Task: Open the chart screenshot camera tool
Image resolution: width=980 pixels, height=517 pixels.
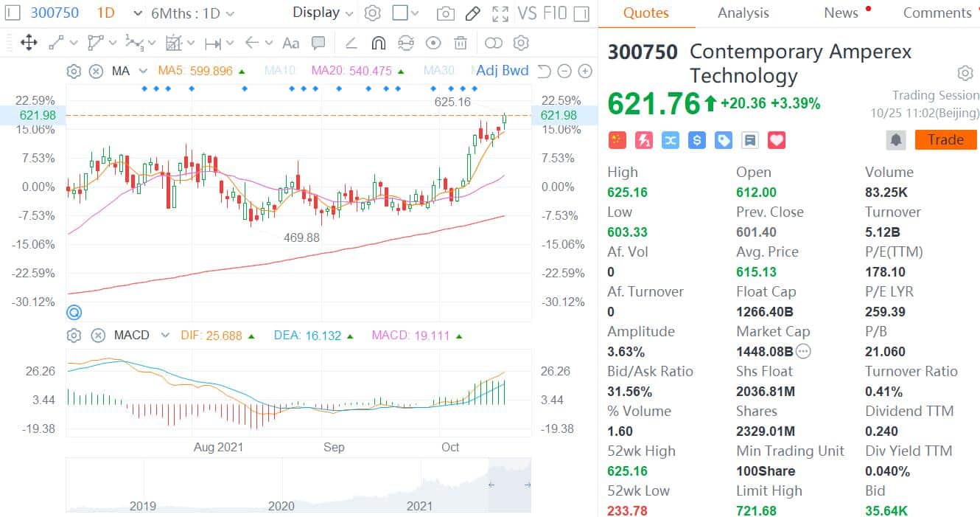Action: [445, 13]
